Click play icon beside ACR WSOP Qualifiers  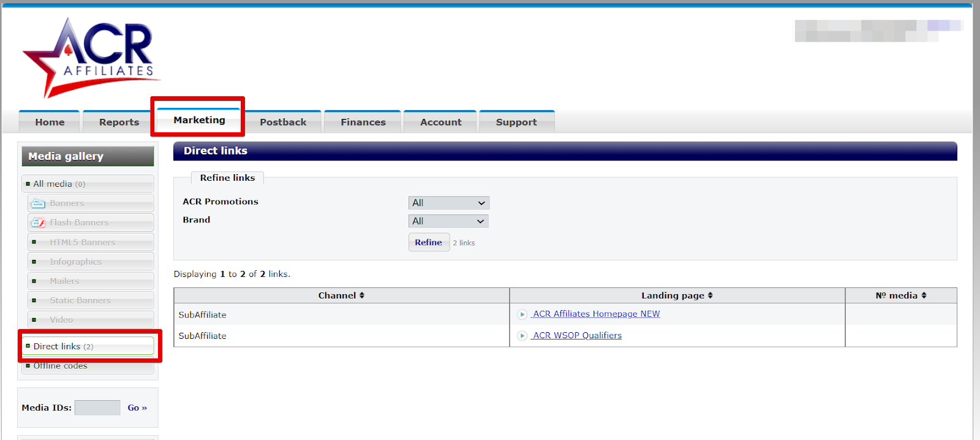click(522, 336)
